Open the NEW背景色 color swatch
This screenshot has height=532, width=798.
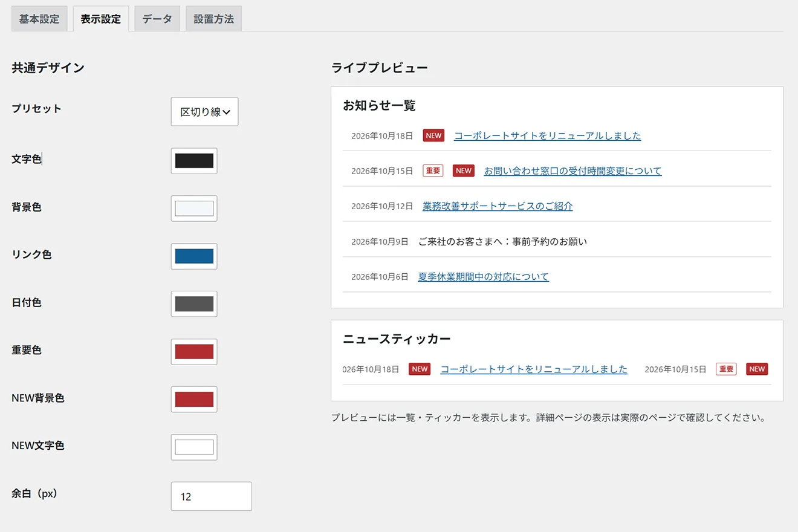click(194, 400)
